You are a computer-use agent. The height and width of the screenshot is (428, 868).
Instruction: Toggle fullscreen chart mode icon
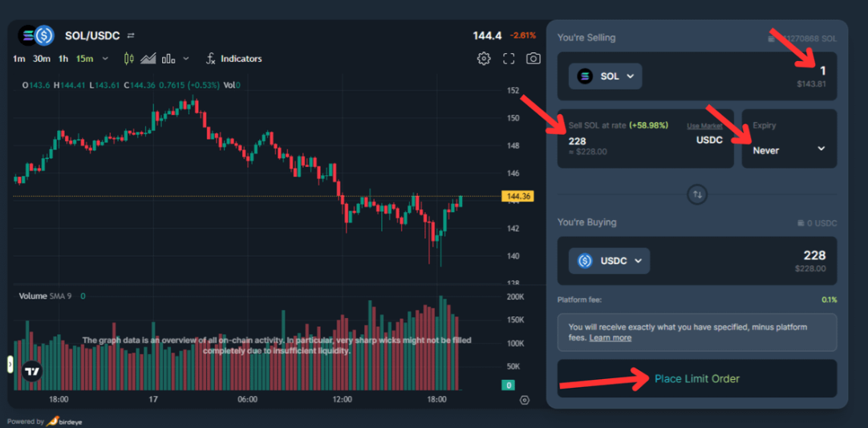pyautogui.click(x=509, y=58)
